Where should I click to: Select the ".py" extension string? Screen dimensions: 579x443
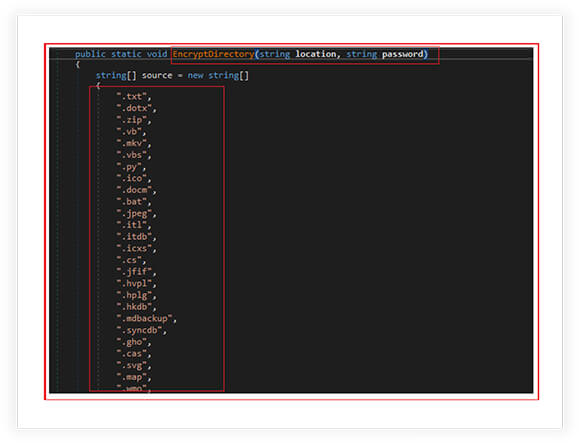pos(130,167)
